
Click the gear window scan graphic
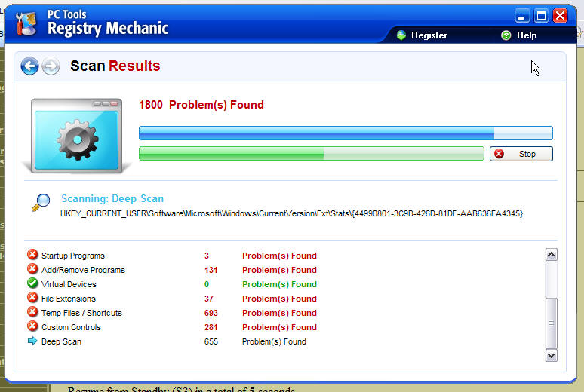tap(77, 136)
